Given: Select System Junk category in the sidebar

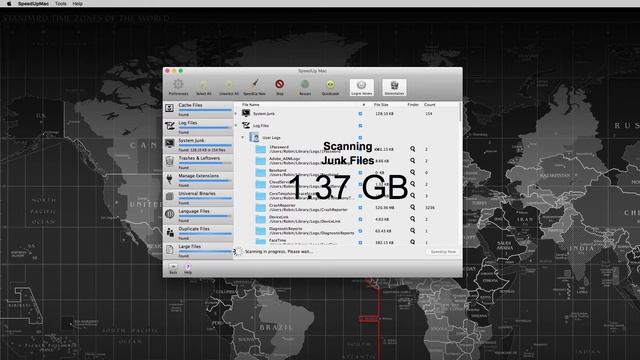Looking at the screenshot, I should tap(198, 145).
